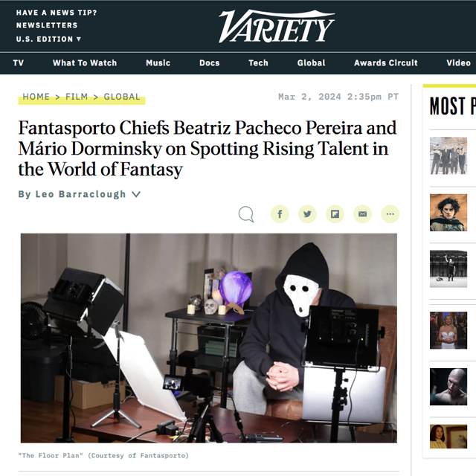Share article via email icon
The height and width of the screenshot is (476, 476).
tap(362, 214)
